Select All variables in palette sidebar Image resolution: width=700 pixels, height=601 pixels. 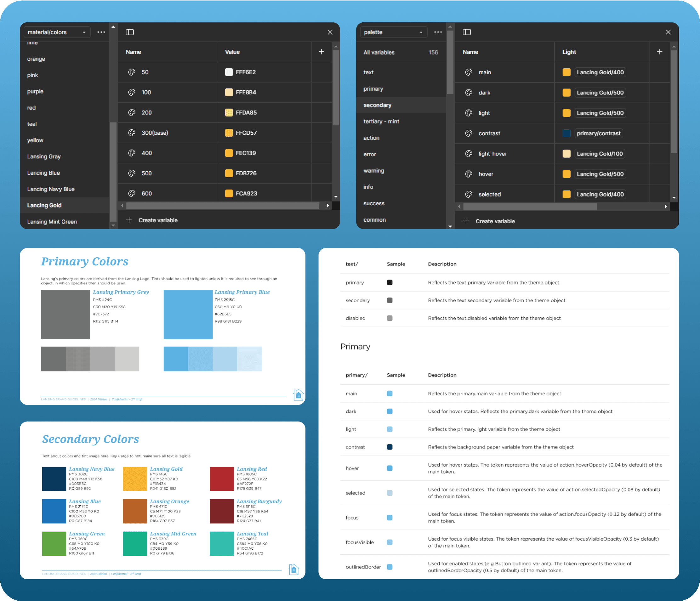pos(401,52)
